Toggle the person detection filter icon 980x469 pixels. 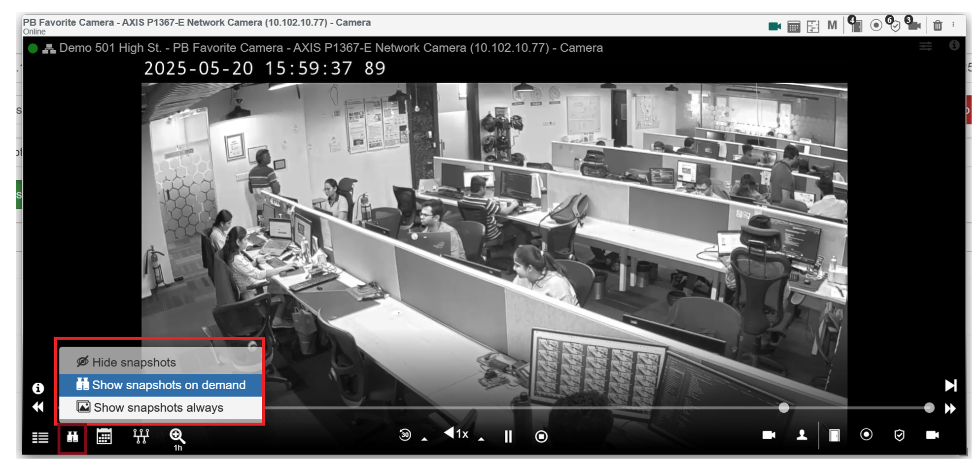click(x=801, y=435)
